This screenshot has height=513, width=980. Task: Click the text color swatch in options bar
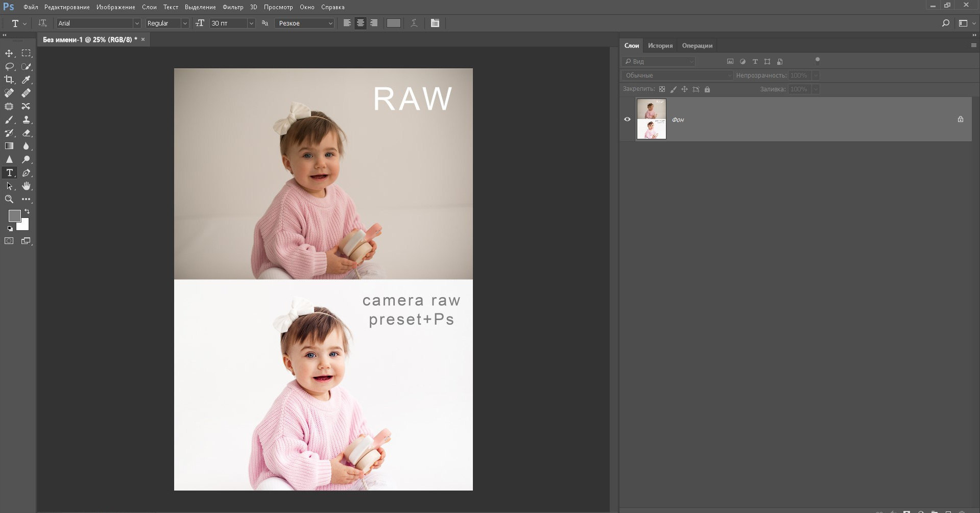coord(393,23)
